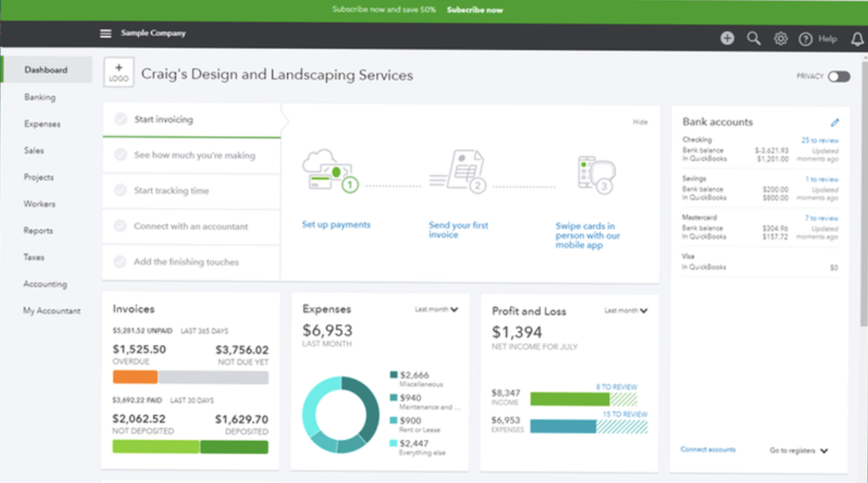Go to Banking in the sidebar

coord(40,97)
